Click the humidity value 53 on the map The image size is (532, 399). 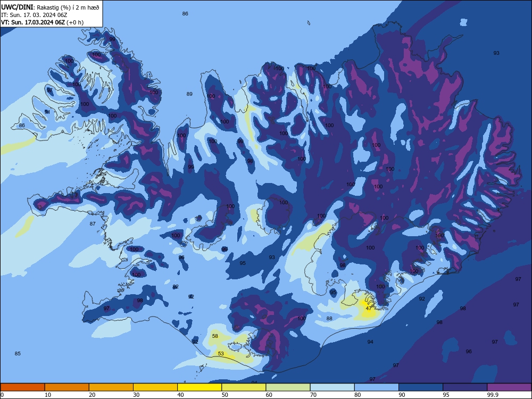point(221,354)
